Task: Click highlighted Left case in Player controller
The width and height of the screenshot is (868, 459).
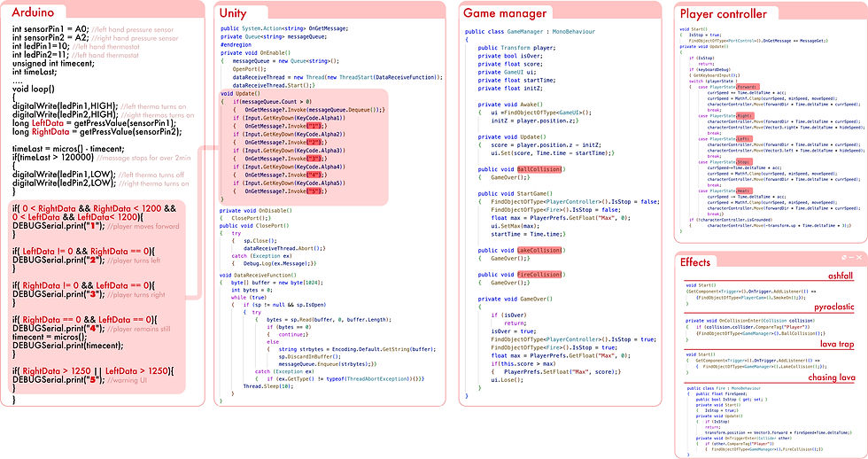Action: point(743,139)
